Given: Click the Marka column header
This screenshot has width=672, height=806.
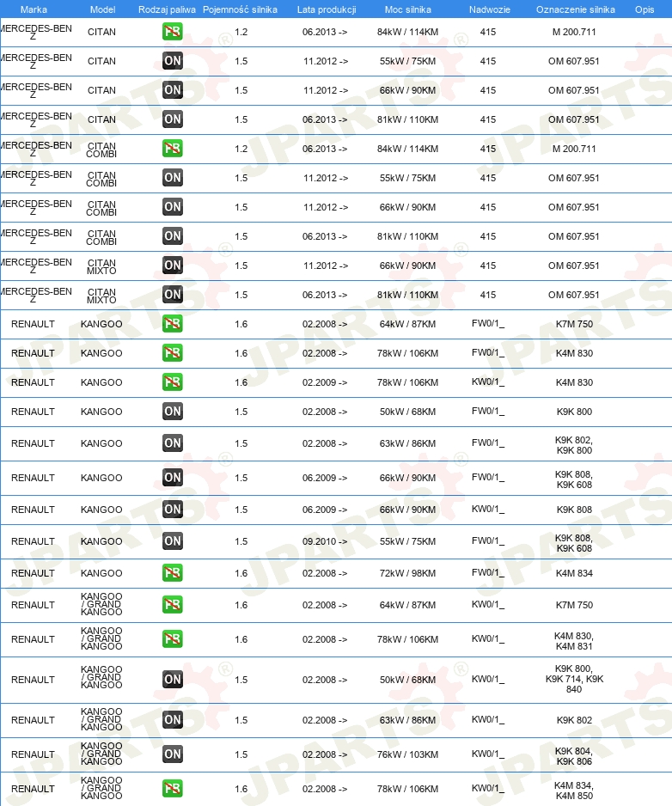Looking at the screenshot, I should point(34,9).
